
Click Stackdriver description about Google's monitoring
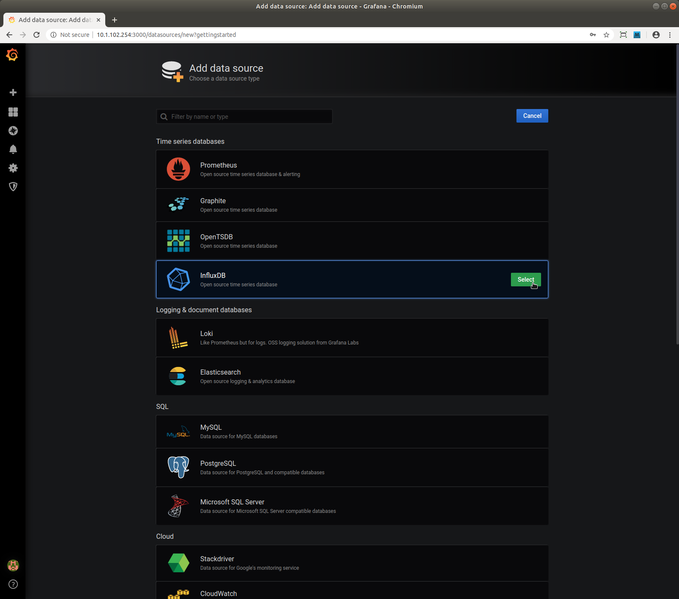pos(249,568)
